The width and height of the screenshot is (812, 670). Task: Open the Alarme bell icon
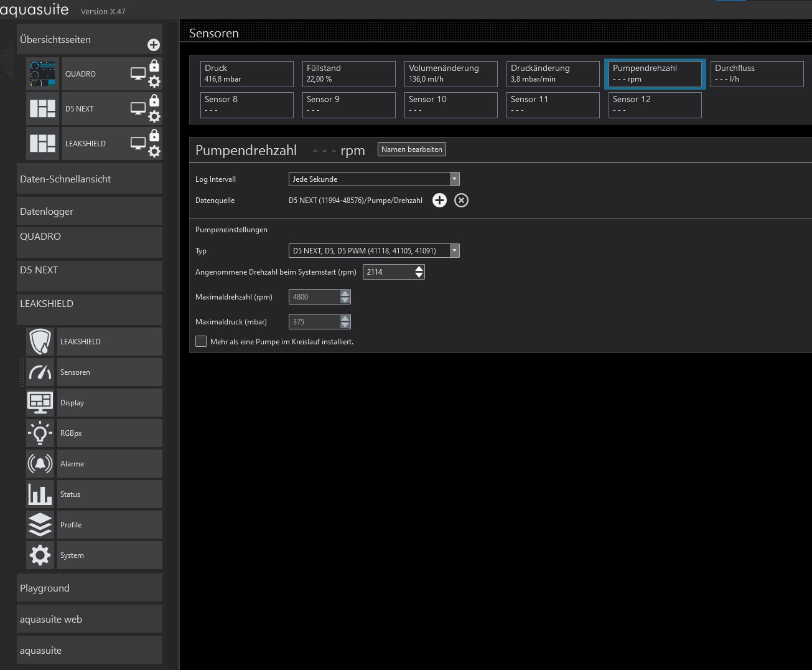pos(40,463)
